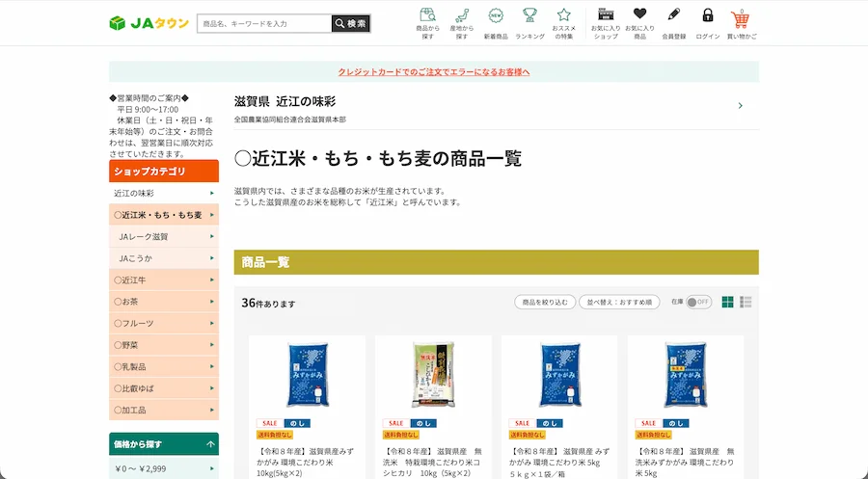The width and height of the screenshot is (868, 479).
Task: Switch to list view icon
Action: 746,302
